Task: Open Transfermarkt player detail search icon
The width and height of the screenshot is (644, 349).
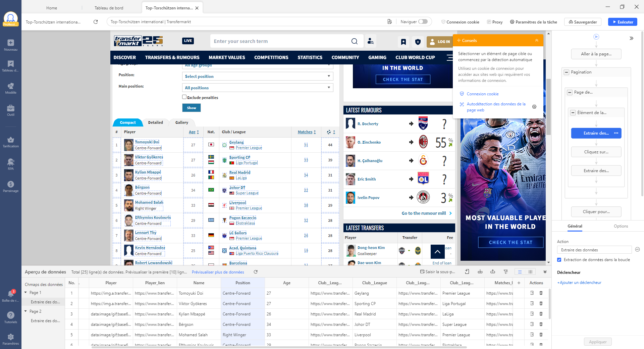Action: [370, 41]
